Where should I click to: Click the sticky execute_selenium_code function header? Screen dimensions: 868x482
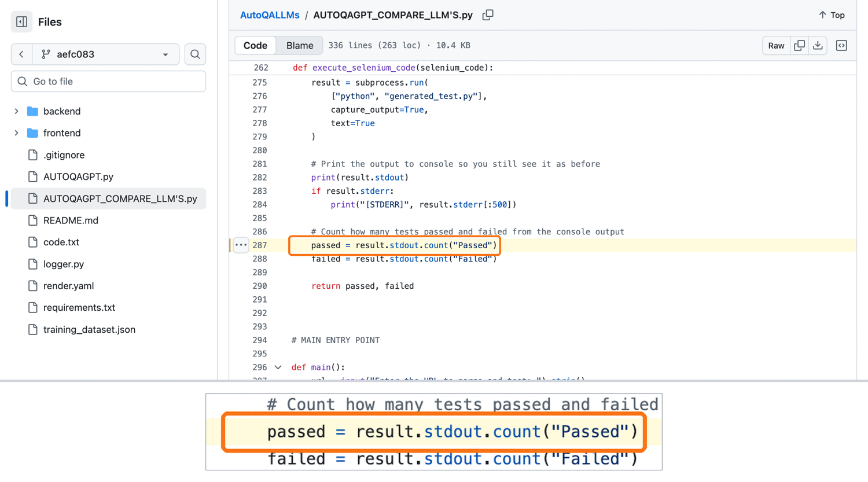click(x=393, y=68)
